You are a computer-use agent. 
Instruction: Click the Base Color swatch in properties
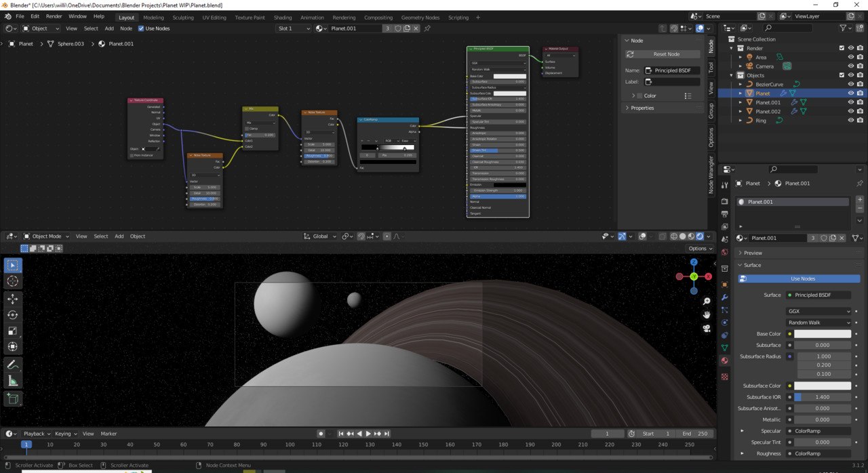coord(822,334)
